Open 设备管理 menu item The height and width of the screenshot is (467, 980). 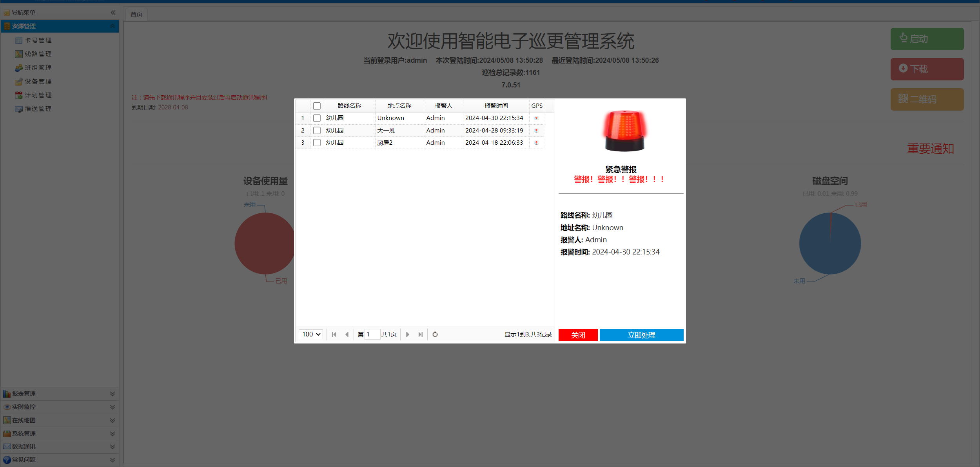(38, 82)
